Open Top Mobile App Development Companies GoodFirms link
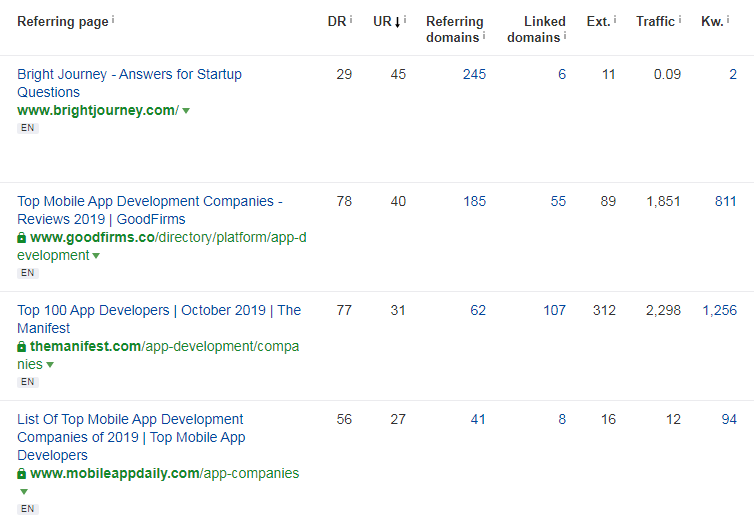Viewport: 754px width, 525px height. 150,210
